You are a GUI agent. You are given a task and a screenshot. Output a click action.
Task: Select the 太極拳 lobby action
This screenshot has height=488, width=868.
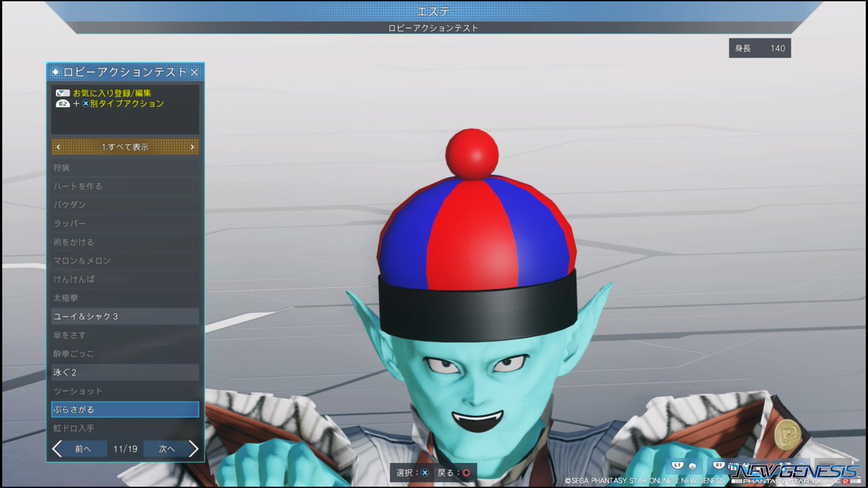click(x=125, y=298)
